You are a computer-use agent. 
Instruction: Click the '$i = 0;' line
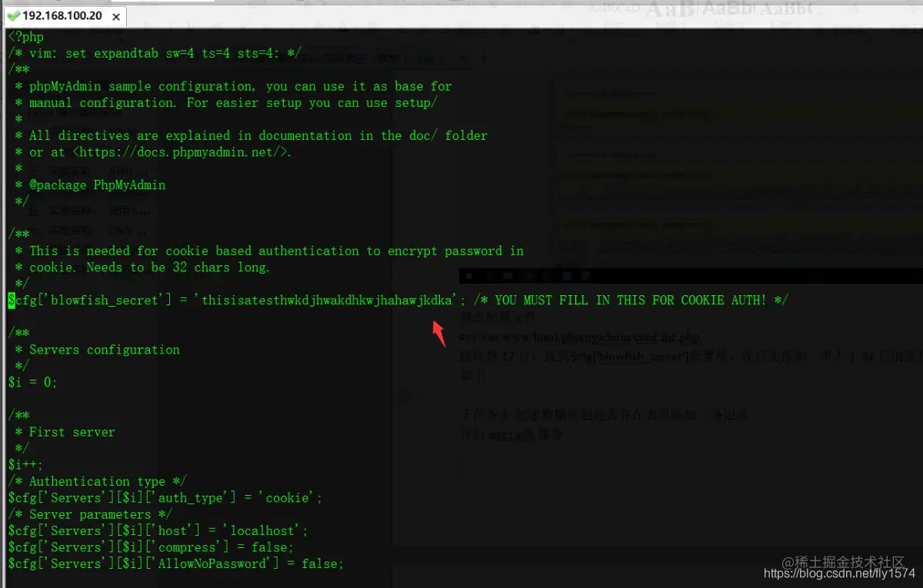(33, 383)
